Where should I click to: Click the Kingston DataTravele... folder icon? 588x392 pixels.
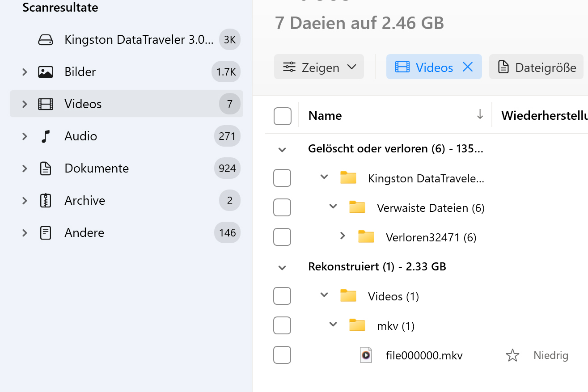[x=348, y=178]
